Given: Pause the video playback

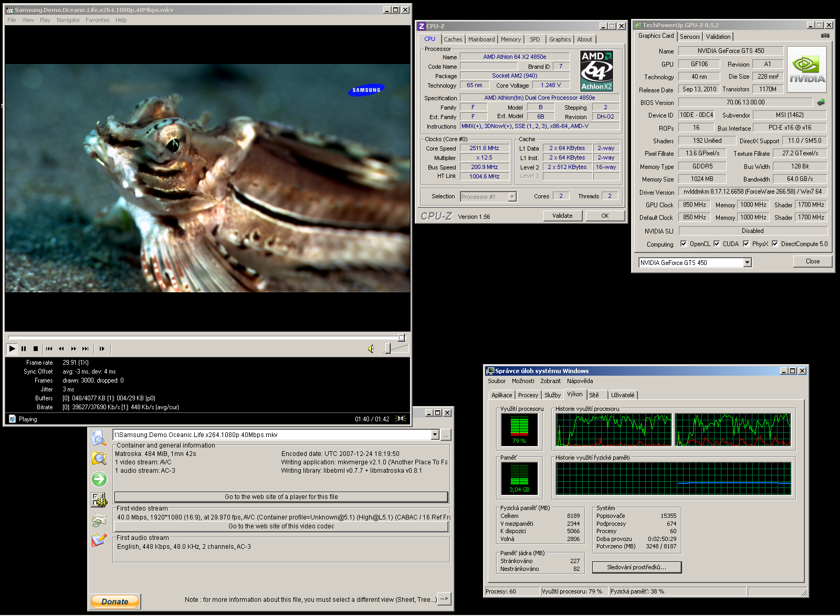Looking at the screenshot, I should pyautogui.click(x=24, y=348).
